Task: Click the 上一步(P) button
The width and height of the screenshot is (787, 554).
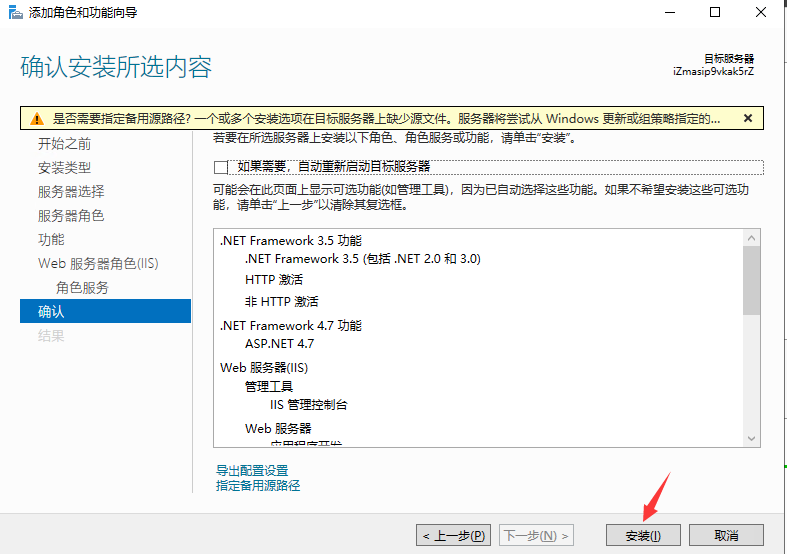Action: point(453,535)
